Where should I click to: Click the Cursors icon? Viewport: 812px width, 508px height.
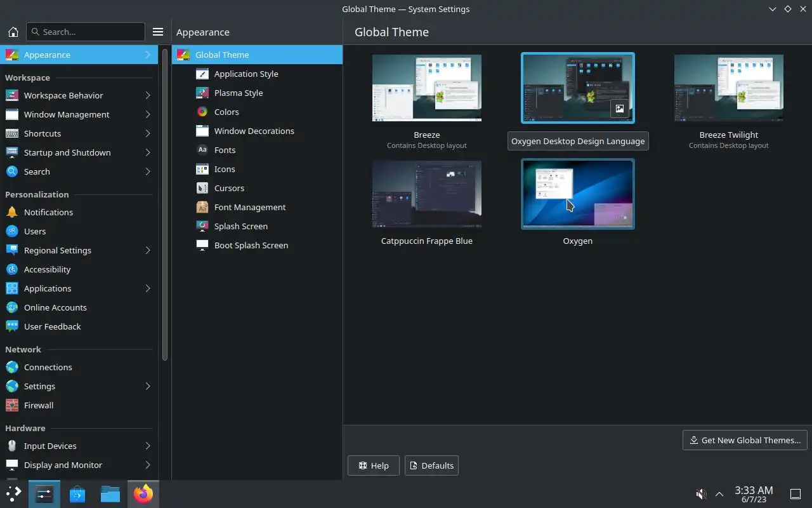pyautogui.click(x=202, y=188)
